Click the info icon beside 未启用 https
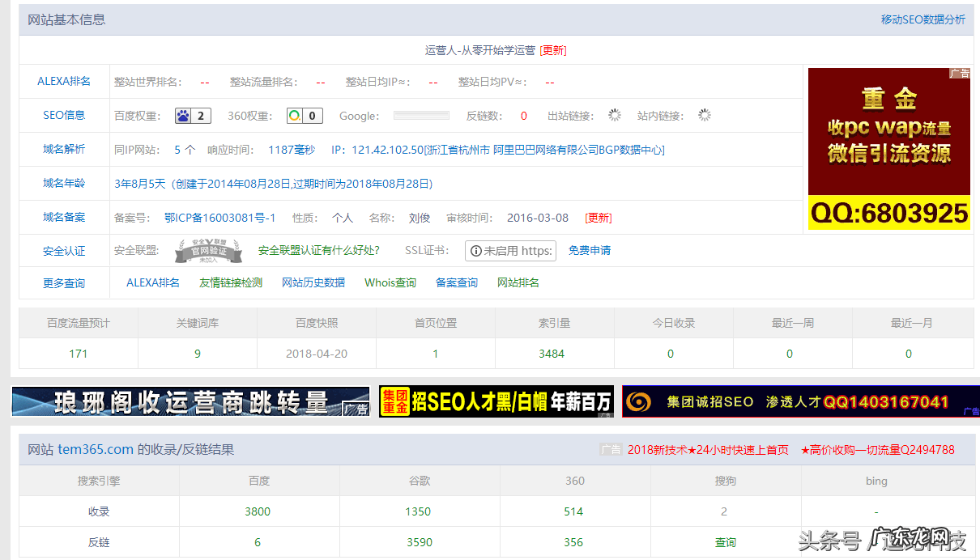This screenshot has width=980, height=560. tap(474, 251)
